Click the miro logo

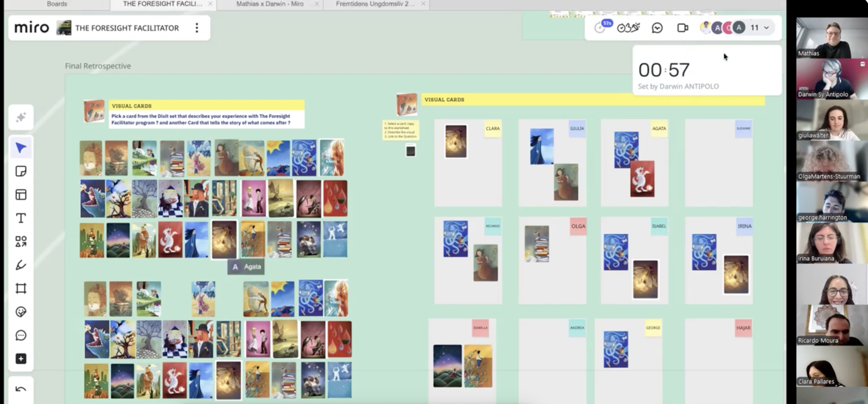[32, 28]
